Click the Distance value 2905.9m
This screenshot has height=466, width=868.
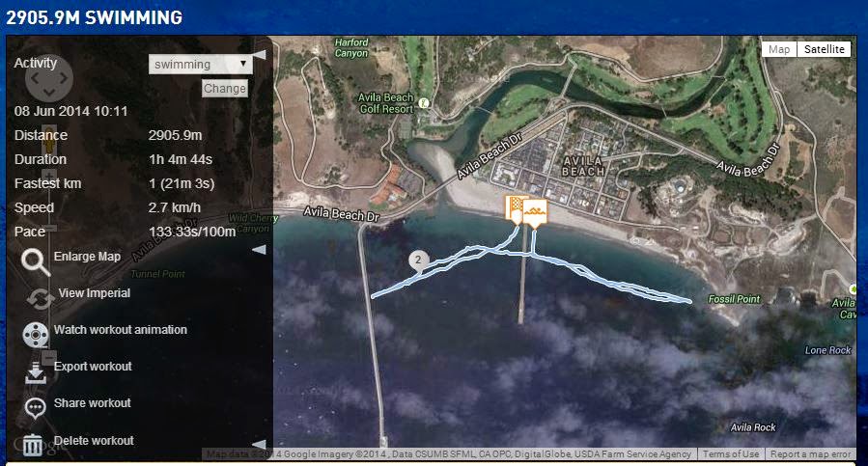(x=175, y=135)
